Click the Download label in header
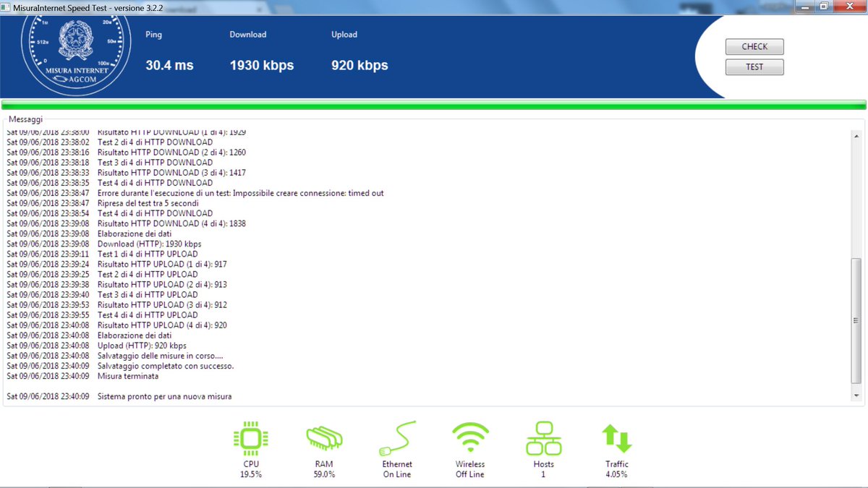 [x=248, y=35]
